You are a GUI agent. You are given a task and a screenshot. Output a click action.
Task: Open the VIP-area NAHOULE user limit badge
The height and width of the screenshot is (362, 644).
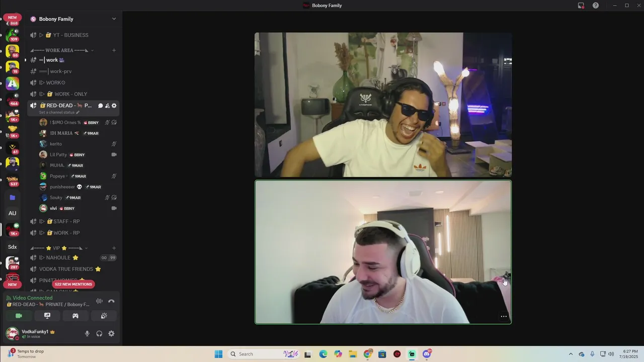point(108,258)
